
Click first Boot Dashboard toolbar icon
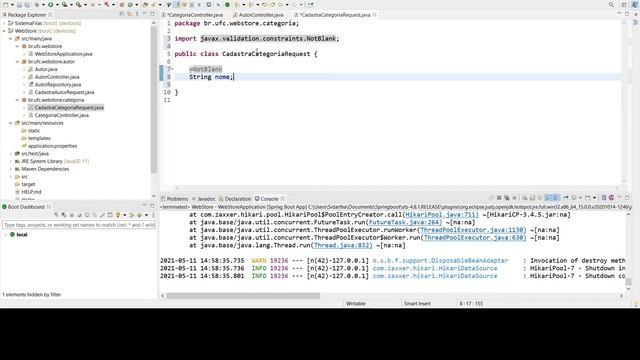[56, 215]
